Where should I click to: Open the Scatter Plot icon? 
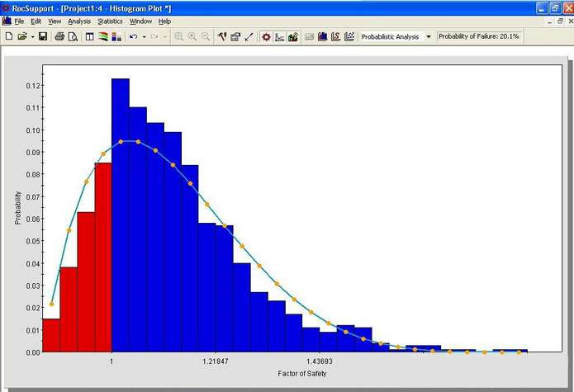[349, 36]
